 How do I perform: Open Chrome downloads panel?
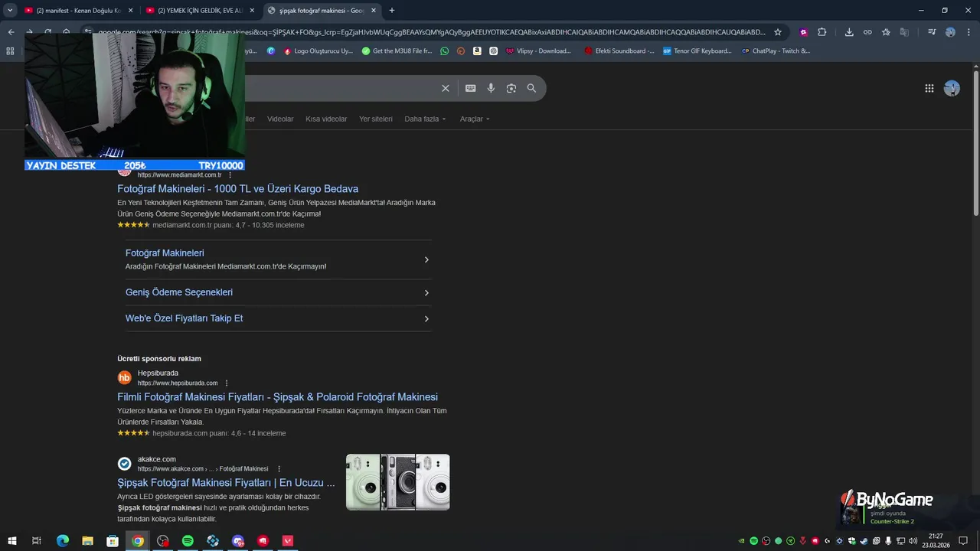click(x=849, y=32)
